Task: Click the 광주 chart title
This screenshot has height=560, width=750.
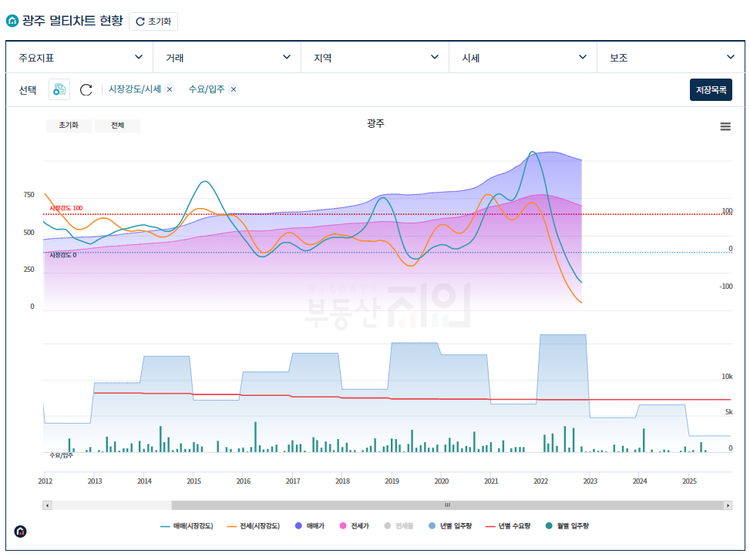Action: [x=375, y=124]
